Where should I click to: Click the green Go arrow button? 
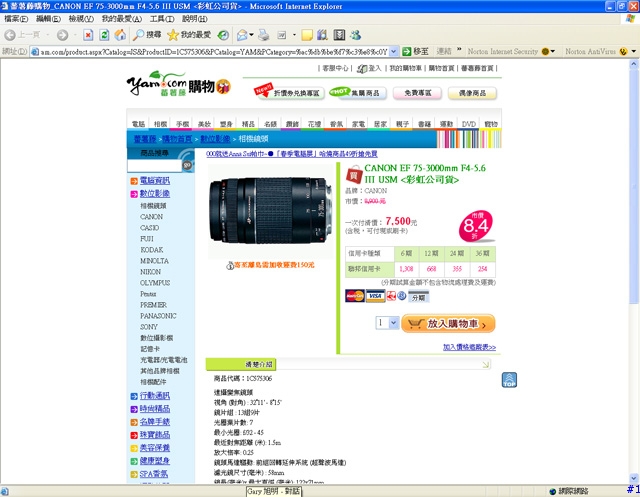[x=407, y=51]
